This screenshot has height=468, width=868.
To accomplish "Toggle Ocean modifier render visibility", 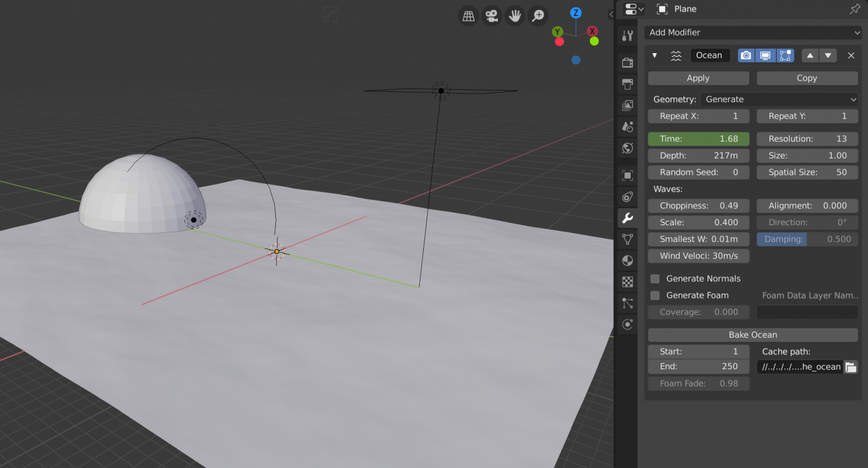I will (x=746, y=55).
